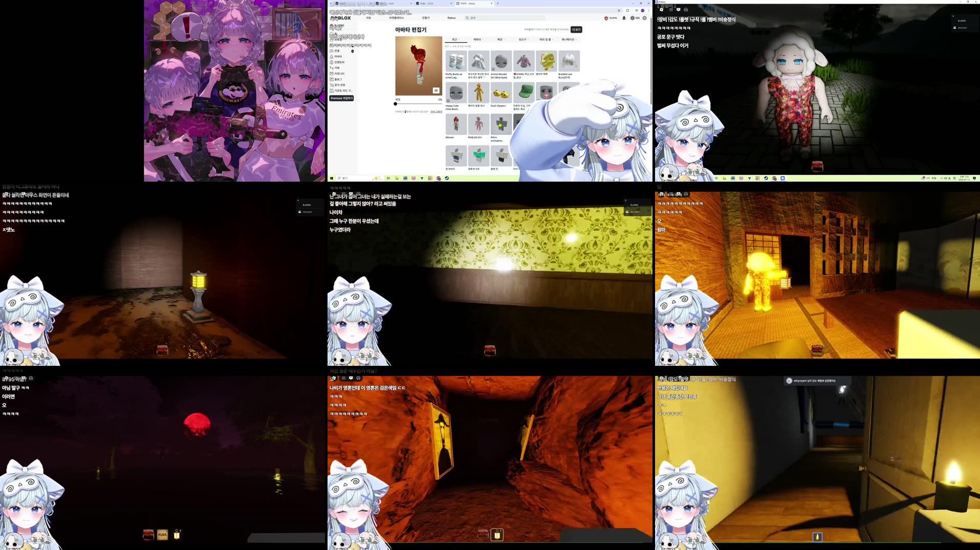Open the Roblox notifications bell

coord(623,18)
